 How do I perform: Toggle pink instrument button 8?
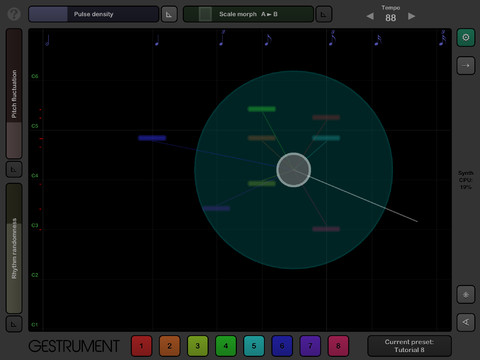pos(338,346)
